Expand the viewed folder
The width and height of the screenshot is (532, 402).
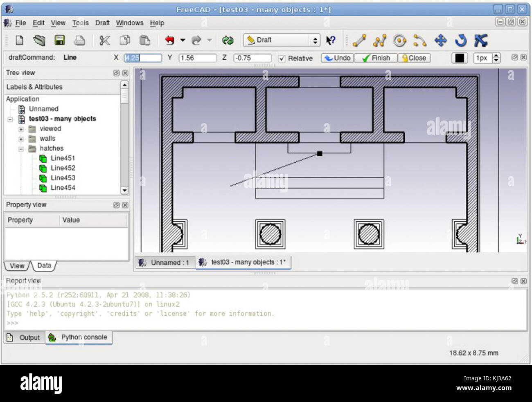click(21, 129)
